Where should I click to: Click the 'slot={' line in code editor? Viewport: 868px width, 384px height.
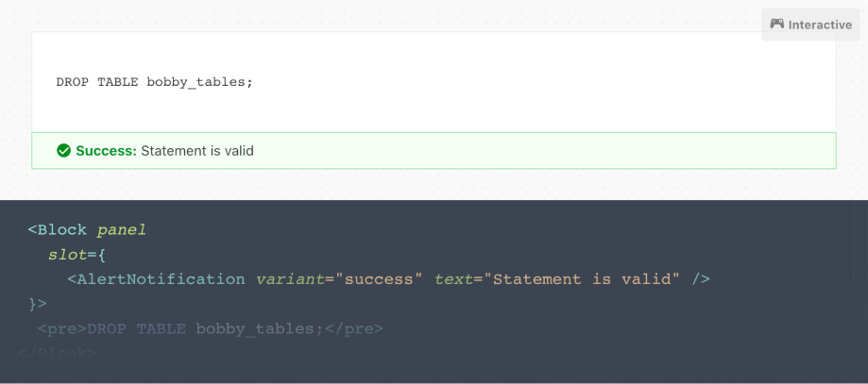click(x=77, y=255)
